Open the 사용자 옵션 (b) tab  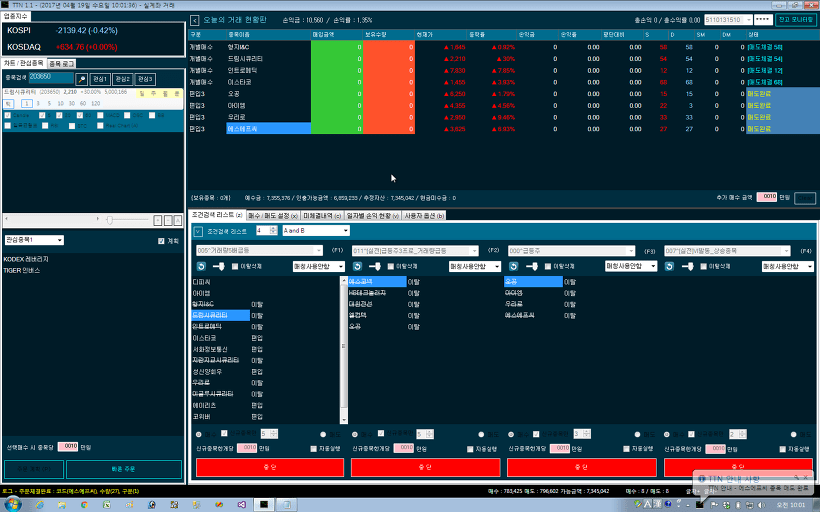[x=424, y=215]
